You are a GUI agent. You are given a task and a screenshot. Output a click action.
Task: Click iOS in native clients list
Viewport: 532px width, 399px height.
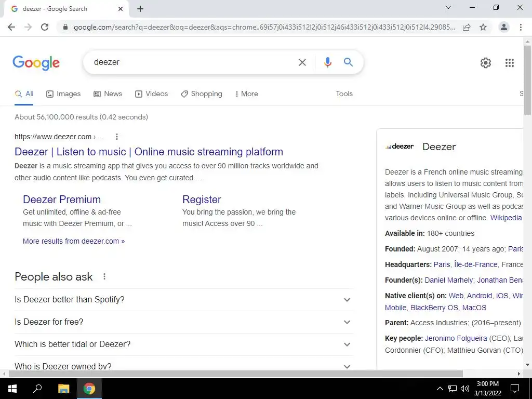click(502, 296)
